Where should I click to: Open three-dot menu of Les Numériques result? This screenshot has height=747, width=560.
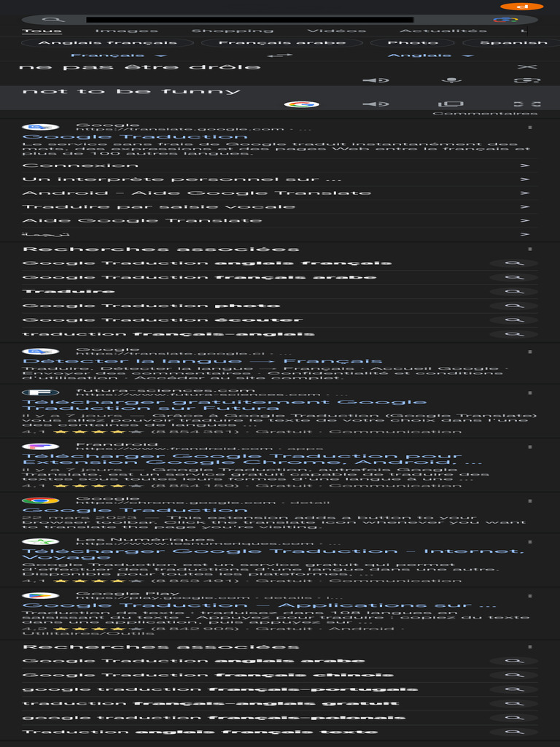click(x=530, y=542)
